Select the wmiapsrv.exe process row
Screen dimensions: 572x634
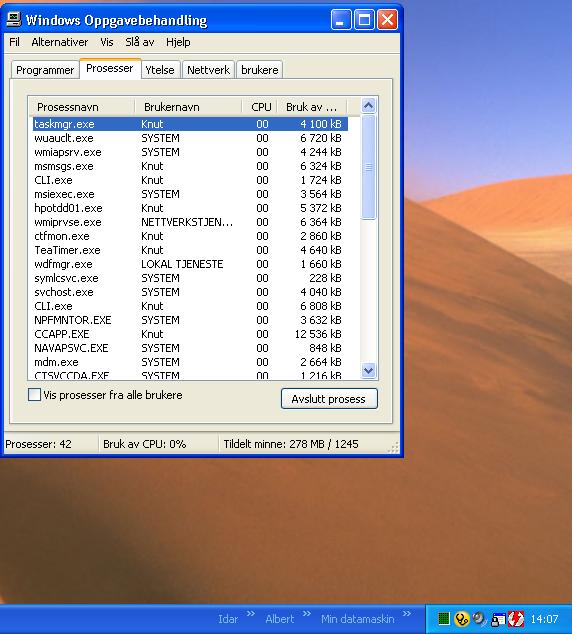pos(190,152)
